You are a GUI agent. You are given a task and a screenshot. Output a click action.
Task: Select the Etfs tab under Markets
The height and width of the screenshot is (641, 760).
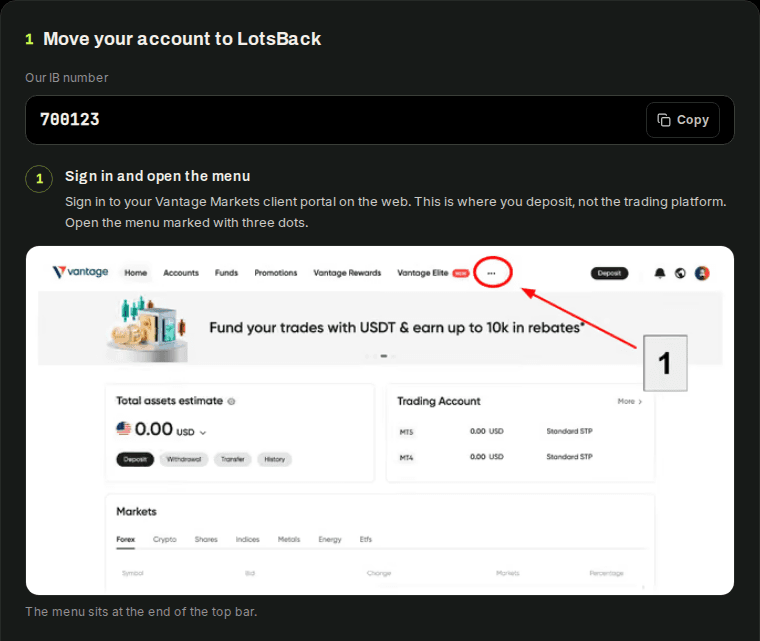[366, 539]
